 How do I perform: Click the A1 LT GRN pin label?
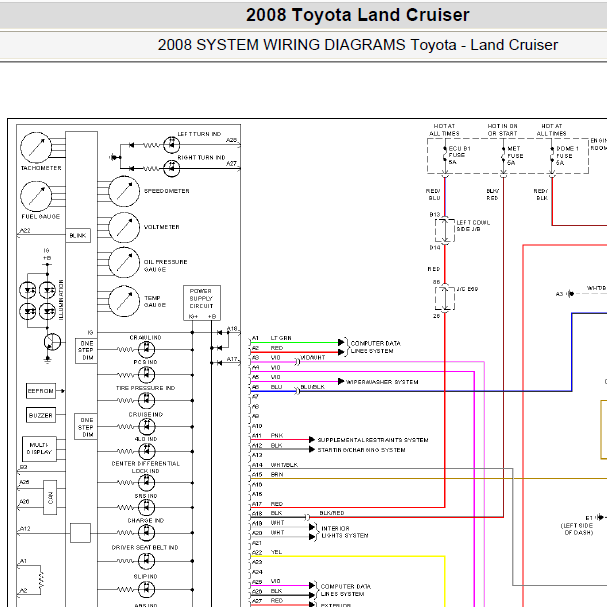272,338
